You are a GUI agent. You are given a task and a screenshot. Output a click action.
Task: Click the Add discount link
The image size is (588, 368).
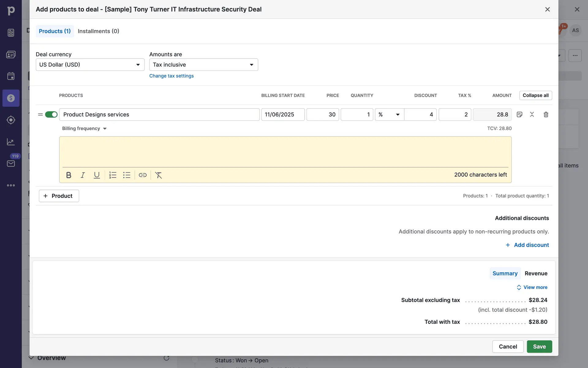(x=527, y=245)
